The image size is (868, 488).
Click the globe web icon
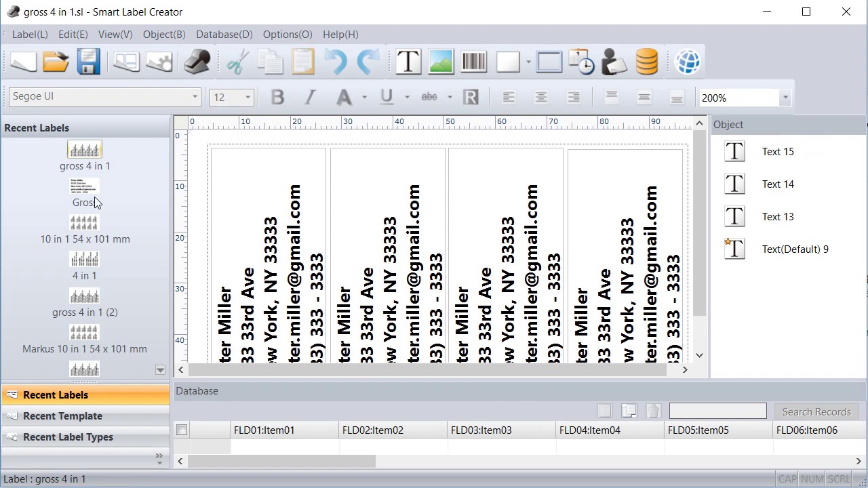(x=688, y=62)
